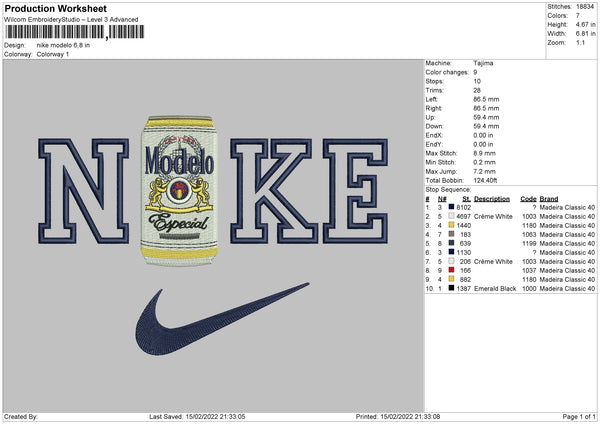Image resolution: width=600 pixels, height=424 pixels.
Task: Pick the gold swatch in the 1440 row
Action: [451, 225]
